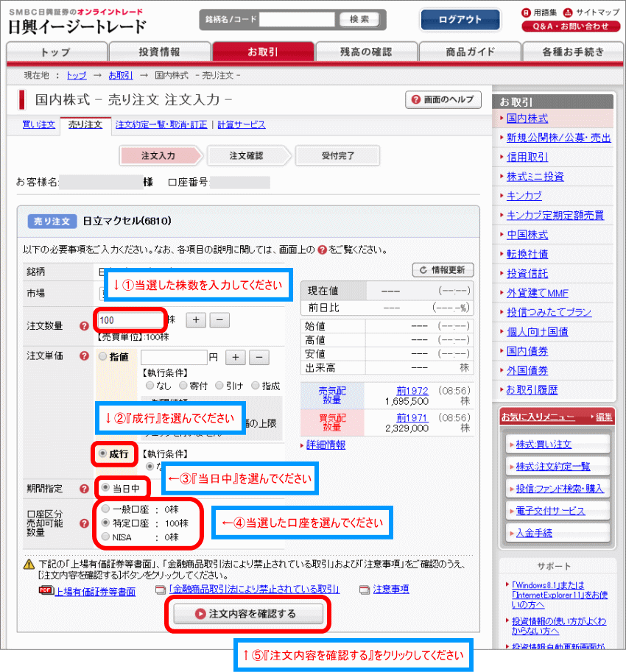The width and height of the screenshot is (626, 672).
Task: Open sidebar link キンカブ定期定額売買
Action: click(555, 215)
